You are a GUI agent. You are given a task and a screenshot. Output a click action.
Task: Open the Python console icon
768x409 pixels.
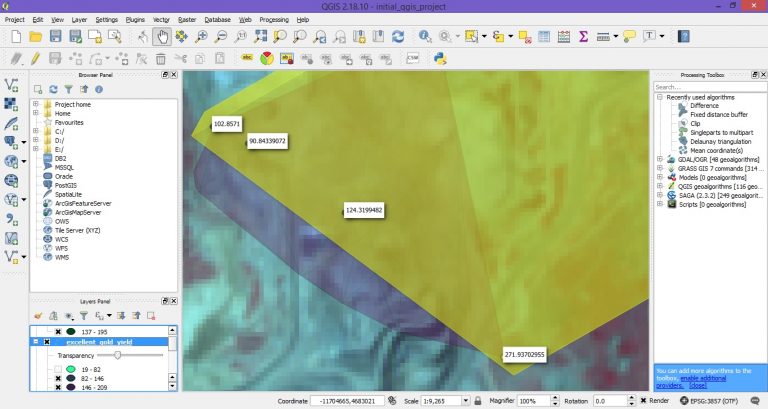coord(439,59)
